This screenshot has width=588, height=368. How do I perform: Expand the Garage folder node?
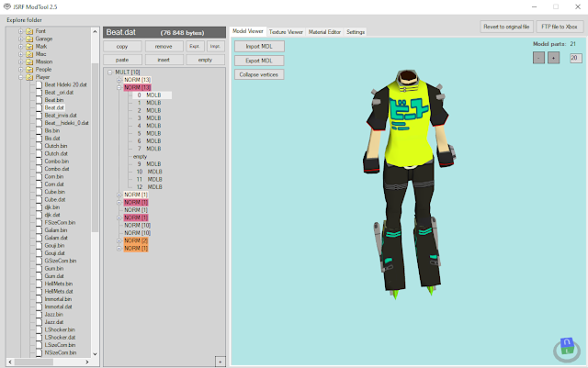(x=21, y=39)
